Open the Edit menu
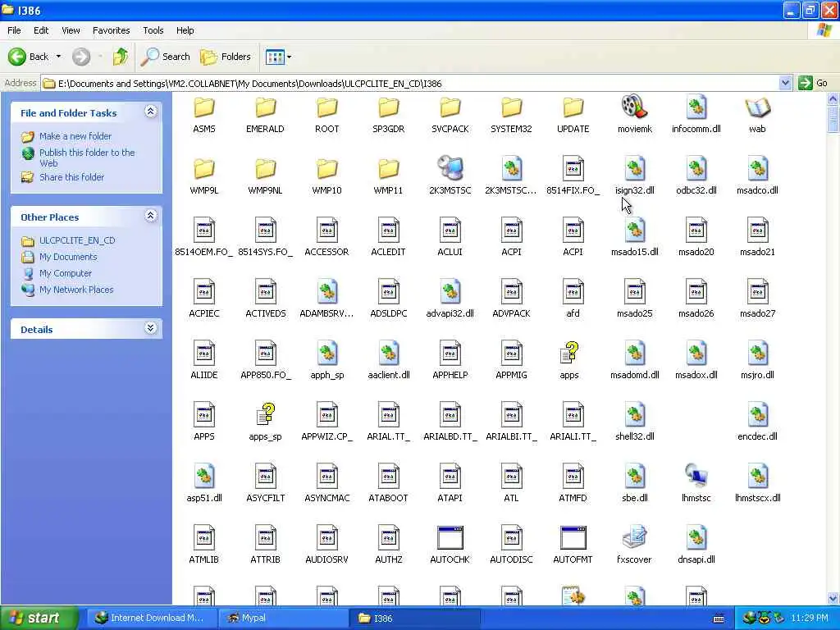 41,30
